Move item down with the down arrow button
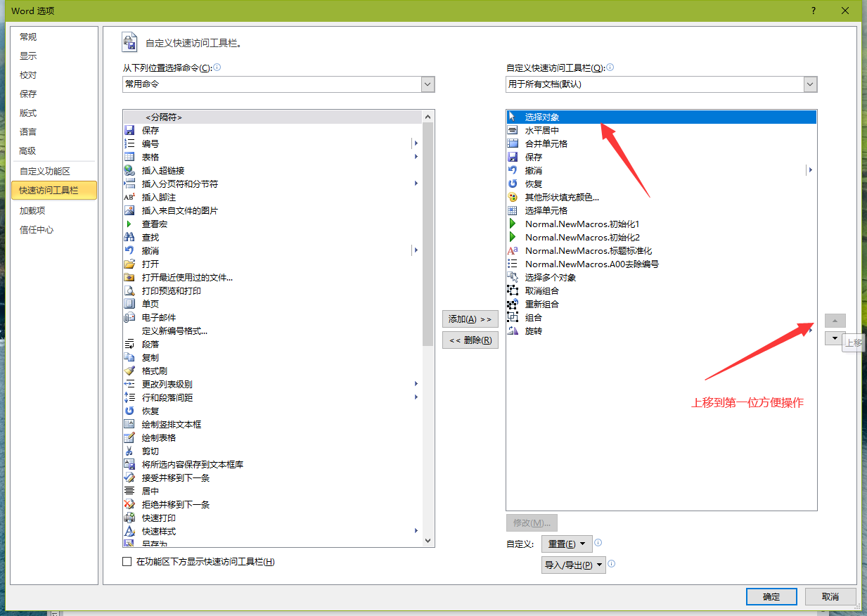Image resolution: width=867 pixels, height=616 pixels. [835, 338]
